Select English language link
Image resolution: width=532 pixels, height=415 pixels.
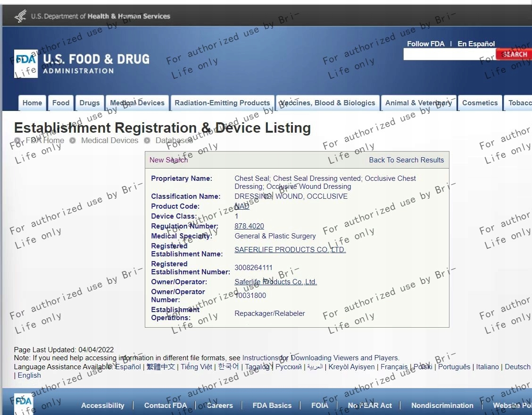29,375
